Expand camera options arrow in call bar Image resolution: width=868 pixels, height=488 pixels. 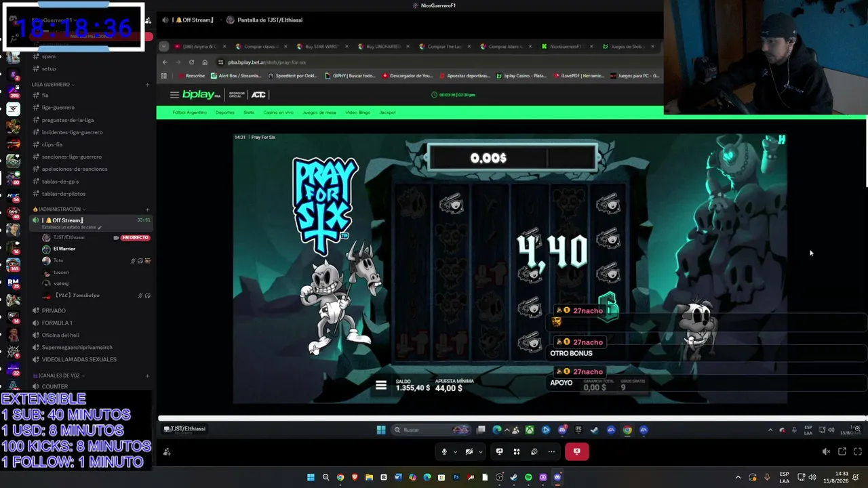pyautogui.click(x=480, y=451)
